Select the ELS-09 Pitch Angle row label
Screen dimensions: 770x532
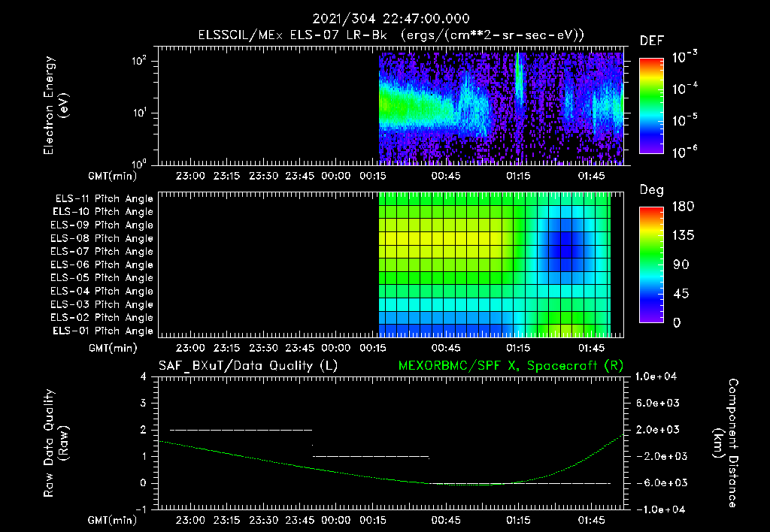coord(102,225)
